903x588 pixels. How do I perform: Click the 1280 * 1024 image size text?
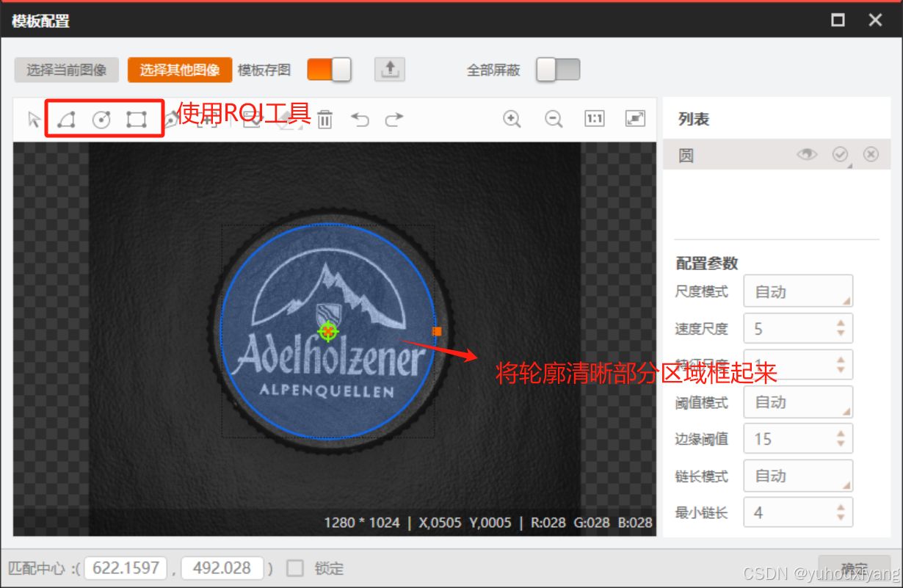362,523
